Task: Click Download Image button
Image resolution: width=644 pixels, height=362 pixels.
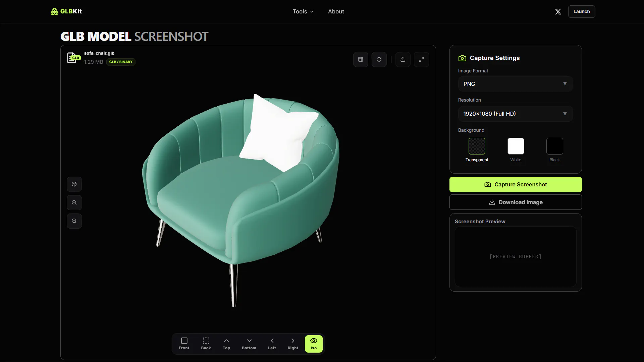Action: pyautogui.click(x=516, y=202)
